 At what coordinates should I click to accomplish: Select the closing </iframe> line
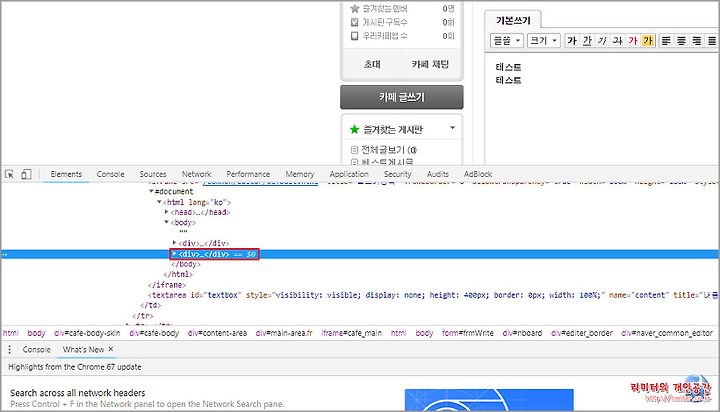(167, 285)
